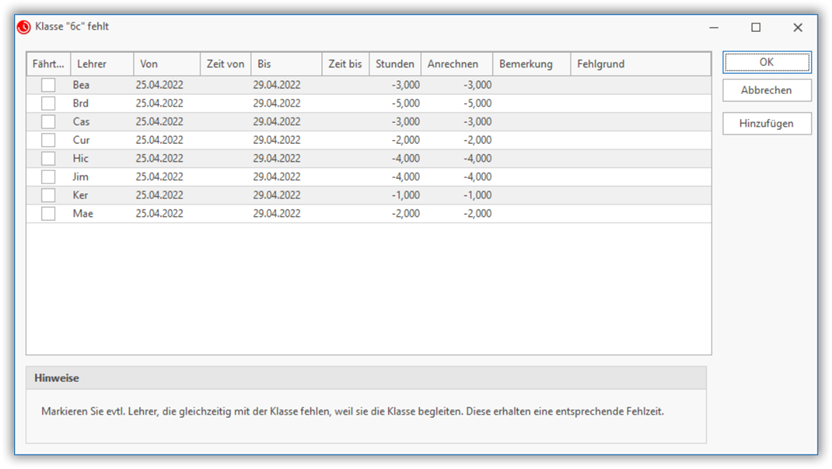Check the box for teacher Bea
The height and width of the screenshot is (469, 832).
coord(48,85)
